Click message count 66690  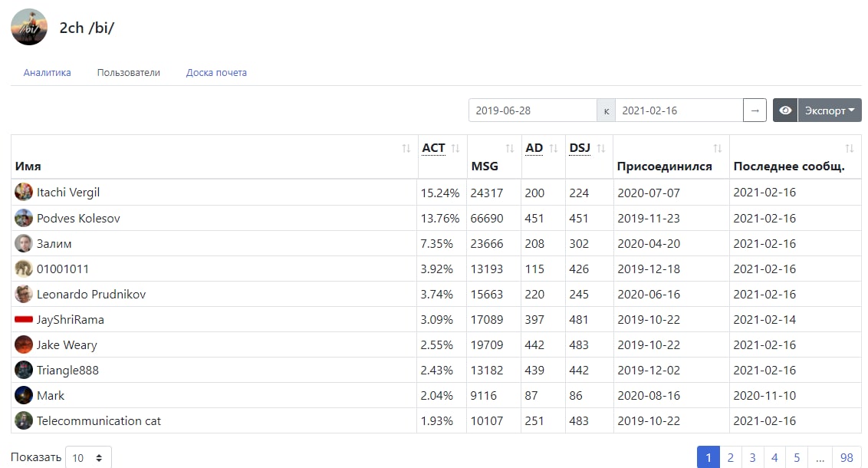(x=487, y=218)
